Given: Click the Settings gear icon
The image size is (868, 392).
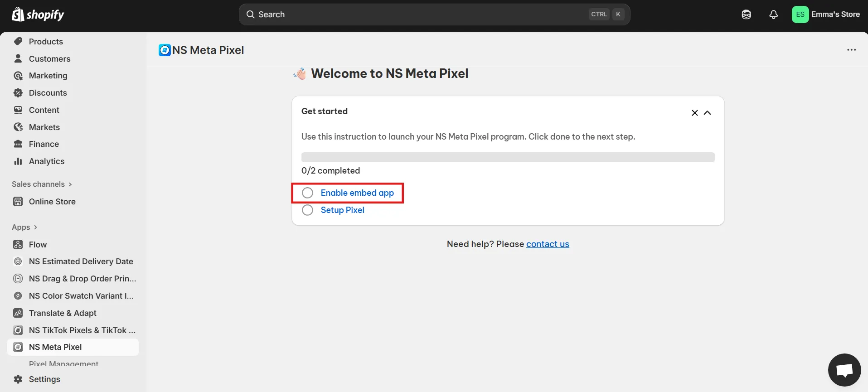Looking at the screenshot, I should [18, 379].
